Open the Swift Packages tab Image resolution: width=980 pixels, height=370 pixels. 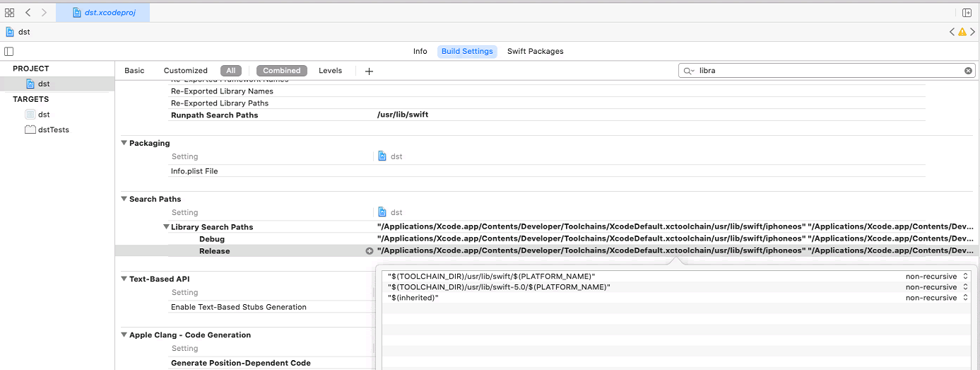point(535,52)
